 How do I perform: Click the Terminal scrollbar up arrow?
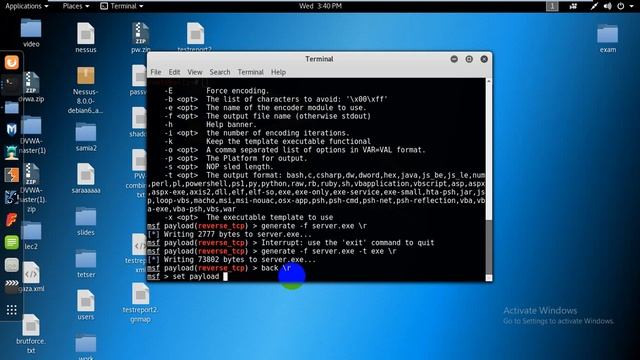coord(489,82)
